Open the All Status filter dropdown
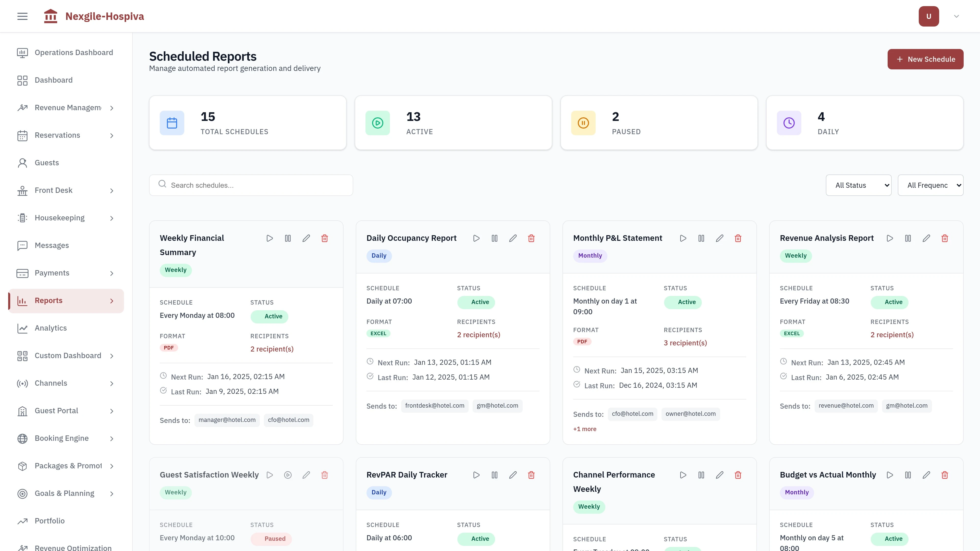980x551 pixels. [x=859, y=185]
